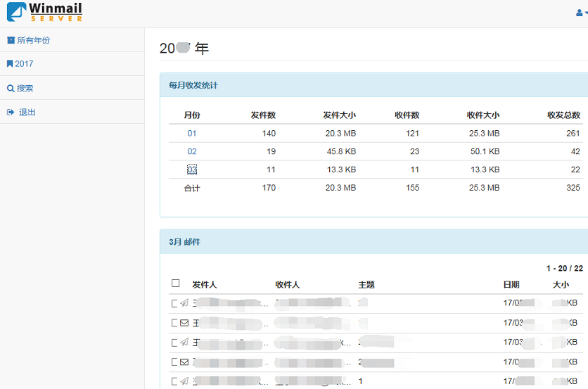Click the 45.8 KB sent size value
Screen dimensions: 588x389
point(341,151)
